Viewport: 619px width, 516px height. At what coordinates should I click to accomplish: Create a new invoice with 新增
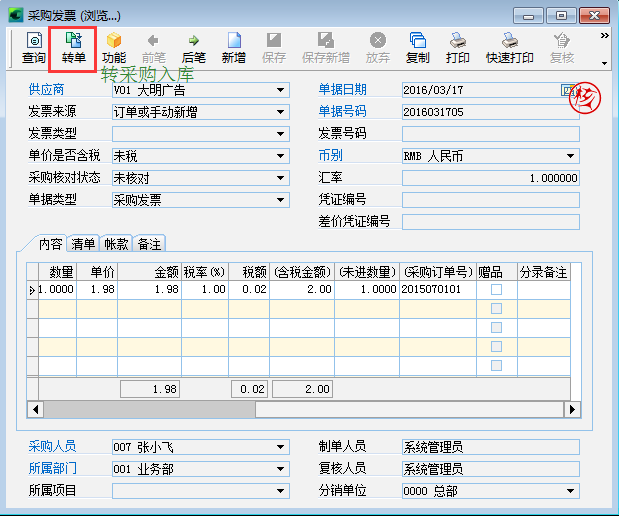234,48
